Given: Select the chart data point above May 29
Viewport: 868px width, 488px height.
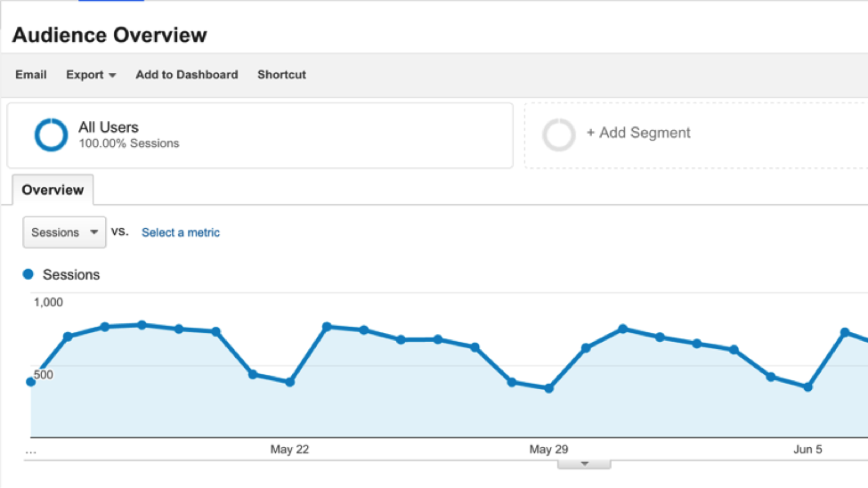Looking at the screenshot, I should (548, 388).
